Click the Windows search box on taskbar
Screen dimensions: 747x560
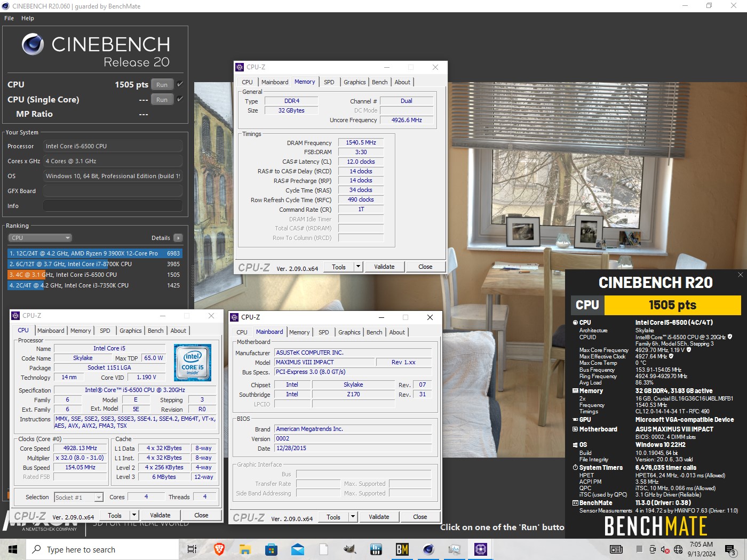coord(102,549)
